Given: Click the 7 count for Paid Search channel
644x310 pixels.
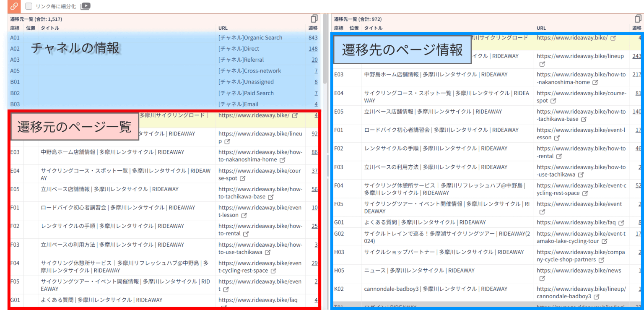Looking at the screenshot, I should click(316, 93).
